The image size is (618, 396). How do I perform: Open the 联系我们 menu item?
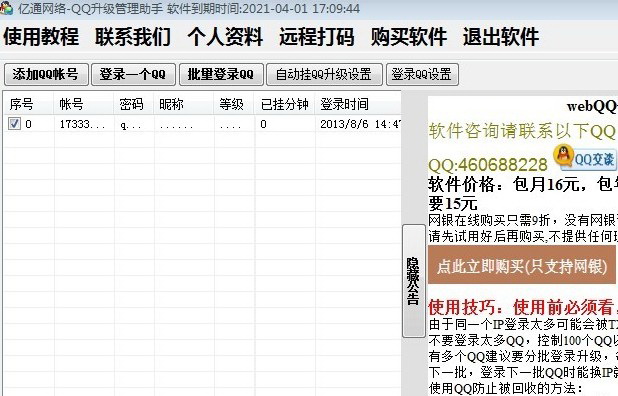pos(133,37)
